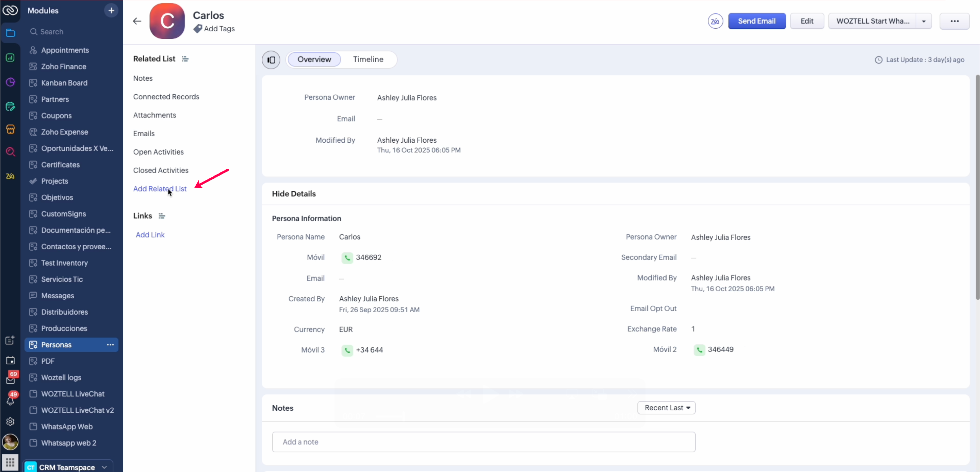
Task: Click the plus icon next to Modules
Action: pos(111,11)
